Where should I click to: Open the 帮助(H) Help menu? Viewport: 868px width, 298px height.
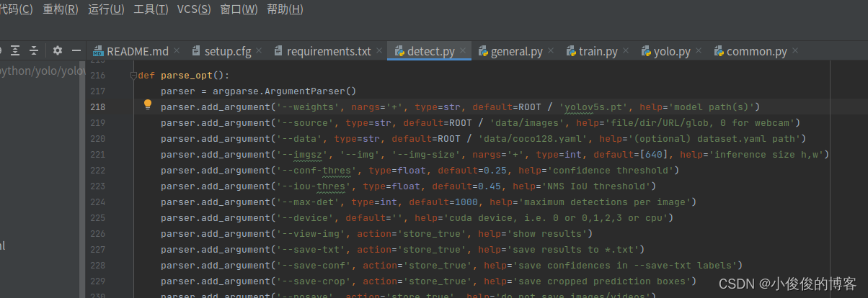285,9
